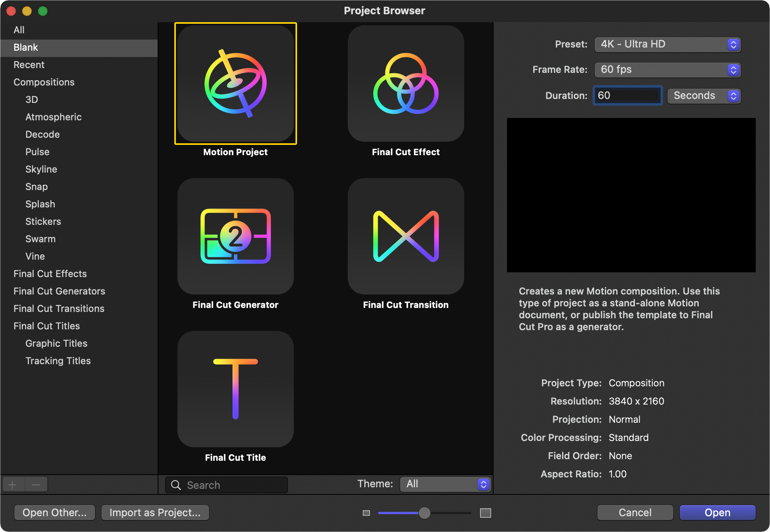Select the Splash subcategory
770x532 pixels.
coord(79,204)
